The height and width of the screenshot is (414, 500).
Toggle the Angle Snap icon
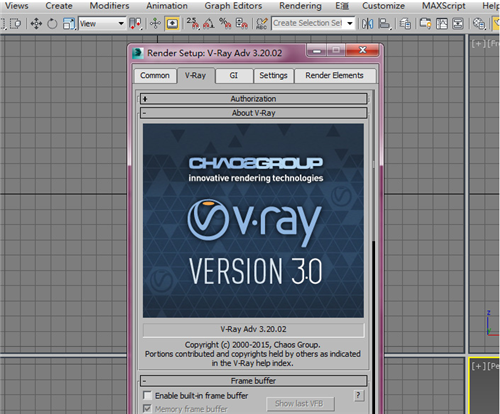coord(209,24)
